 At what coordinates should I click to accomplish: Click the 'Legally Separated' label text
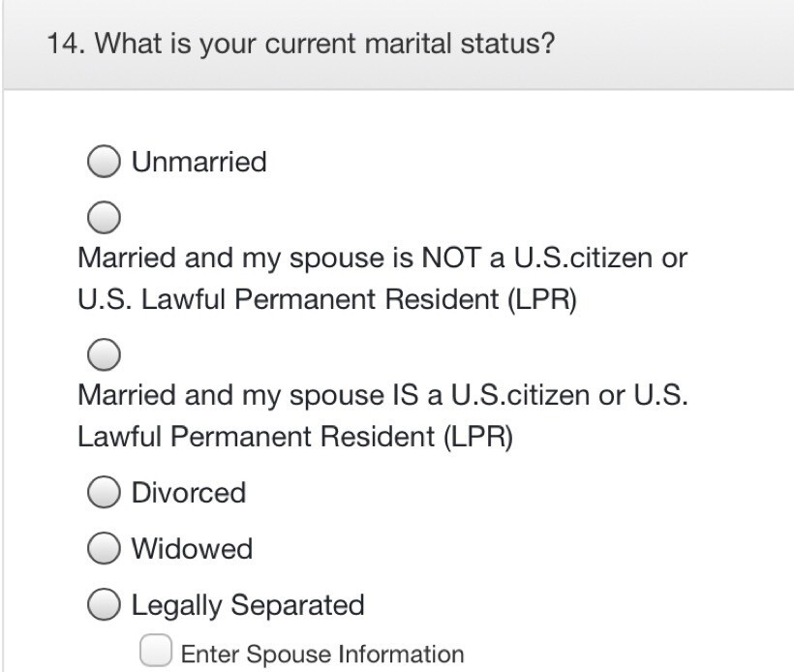tap(248, 605)
